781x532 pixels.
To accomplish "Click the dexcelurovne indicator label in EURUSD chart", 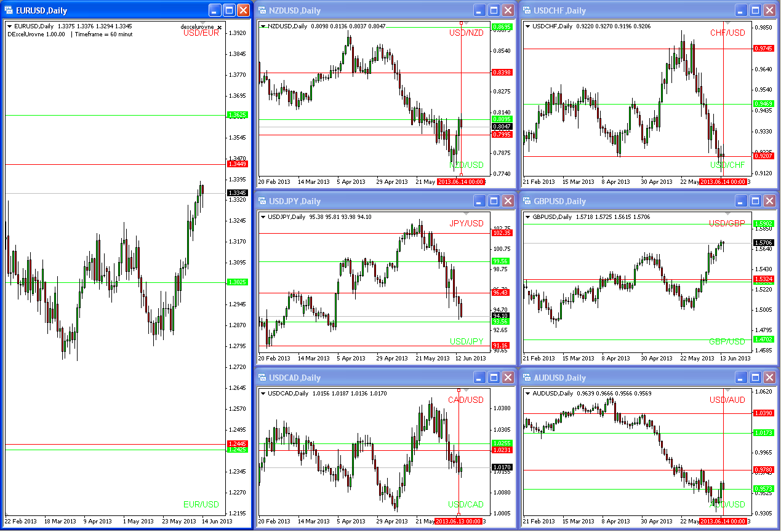I will 197,27.
